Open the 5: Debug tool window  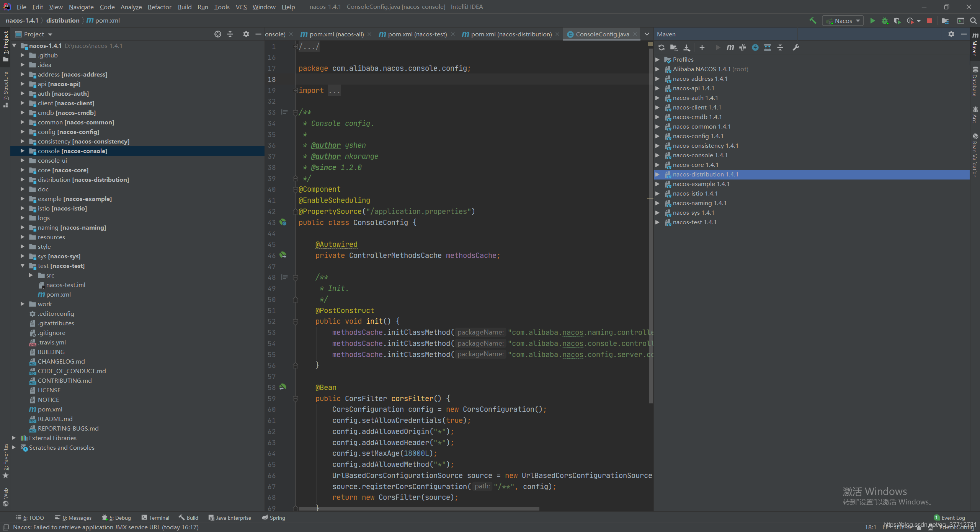(116, 517)
